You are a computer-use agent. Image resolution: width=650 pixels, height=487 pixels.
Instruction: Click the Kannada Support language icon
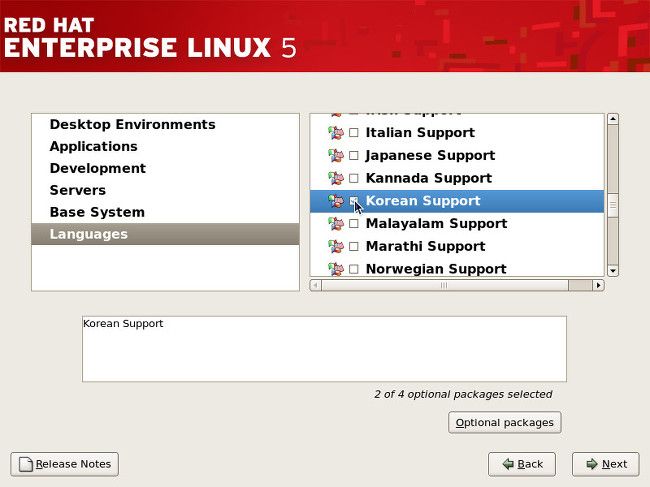336,179
